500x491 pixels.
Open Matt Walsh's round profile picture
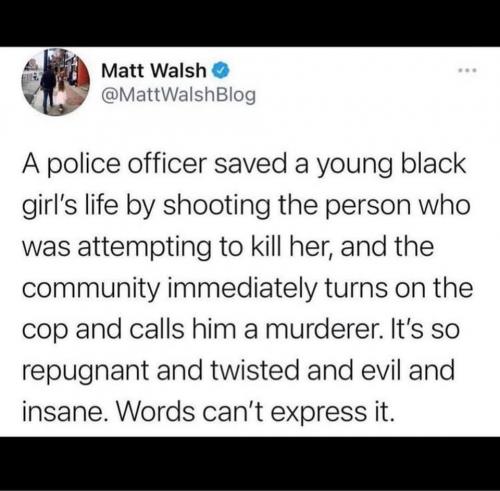coord(55,82)
